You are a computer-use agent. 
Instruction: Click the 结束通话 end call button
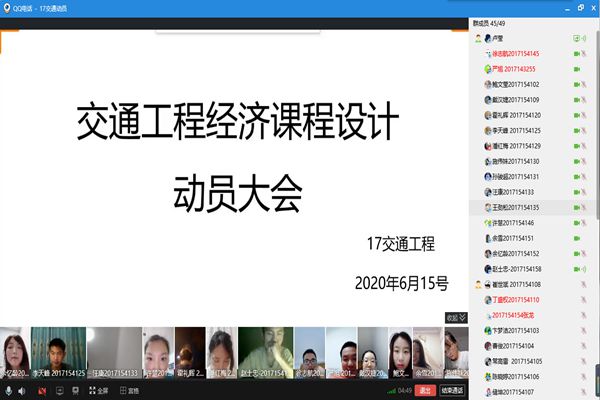coord(452,391)
